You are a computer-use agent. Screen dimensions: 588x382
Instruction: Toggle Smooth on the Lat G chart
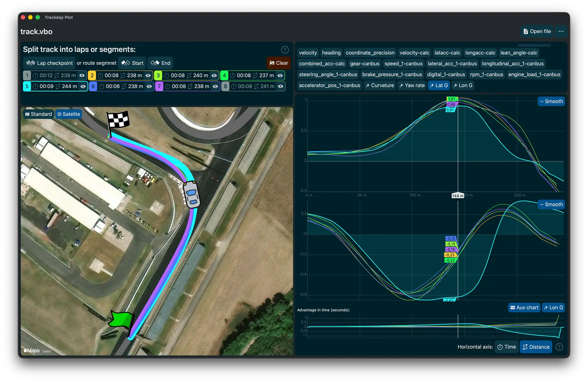(551, 101)
